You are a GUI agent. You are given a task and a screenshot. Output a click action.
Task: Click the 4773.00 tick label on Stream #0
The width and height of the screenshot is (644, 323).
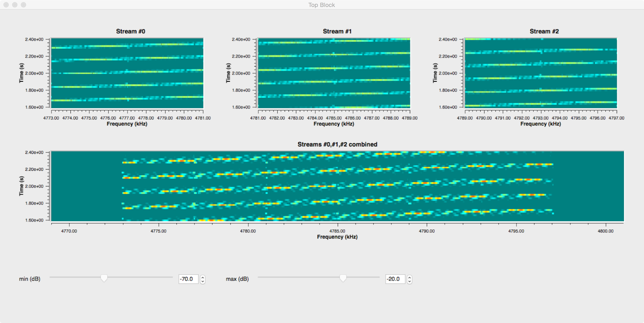(51, 118)
